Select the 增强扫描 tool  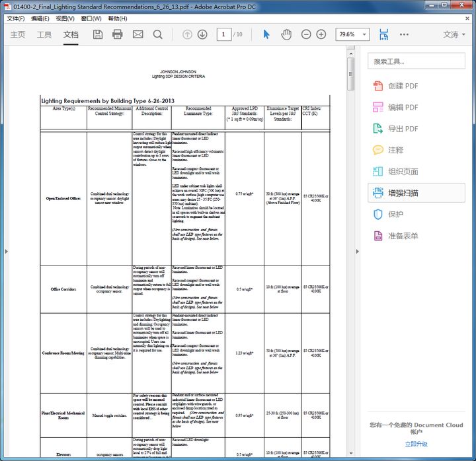point(416,193)
